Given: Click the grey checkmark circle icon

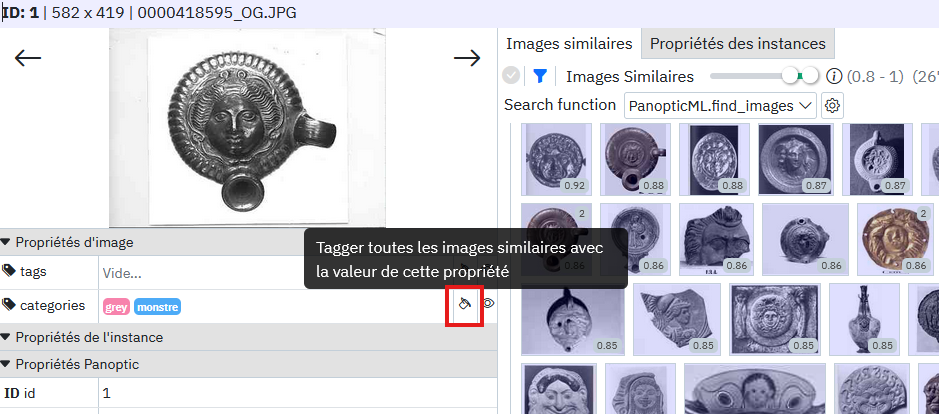Looking at the screenshot, I should pos(511,76).
